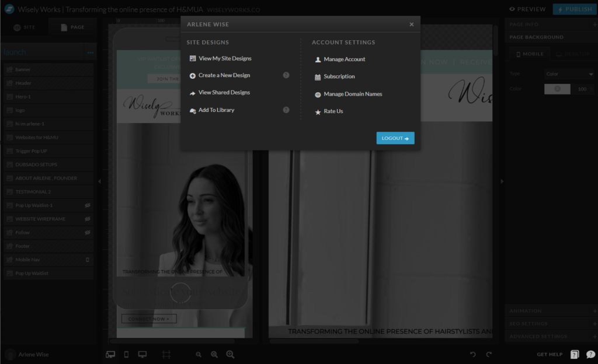Screen dimensions: 598x364
Task: Select the banner section
Action: click(48, 69)
